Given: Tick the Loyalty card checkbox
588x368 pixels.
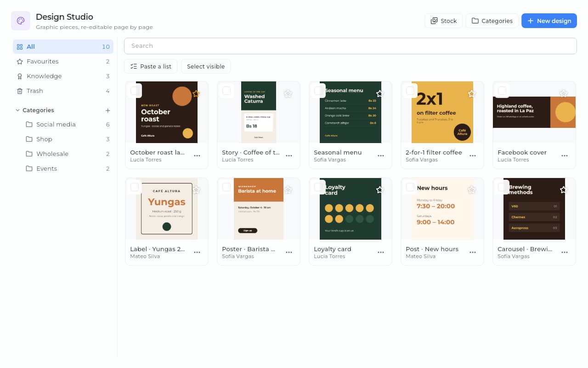Looking at the screenshot, I should 318,187.
